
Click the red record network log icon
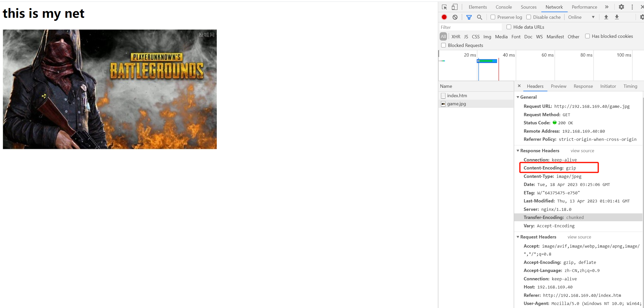coord(444,17)
